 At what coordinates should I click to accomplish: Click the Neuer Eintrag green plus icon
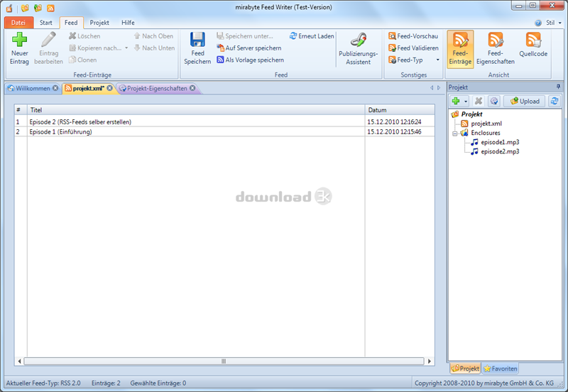point(20,40)
